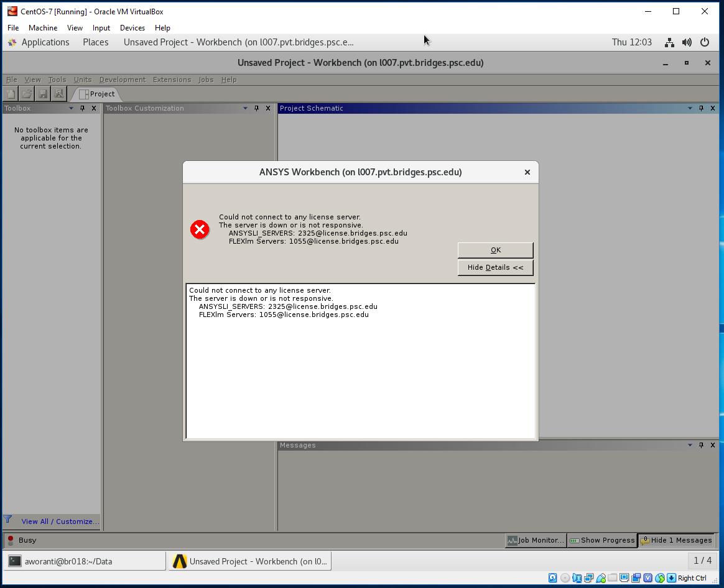Click VirtualBox USB devices icon
Viewport: 724px width, 588px height.
point(601,578)
